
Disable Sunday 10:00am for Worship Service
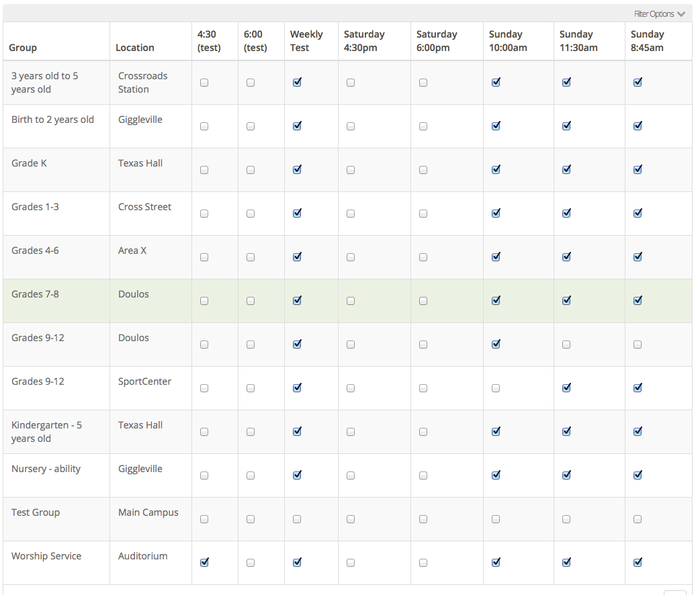click(x=495, y=562)
